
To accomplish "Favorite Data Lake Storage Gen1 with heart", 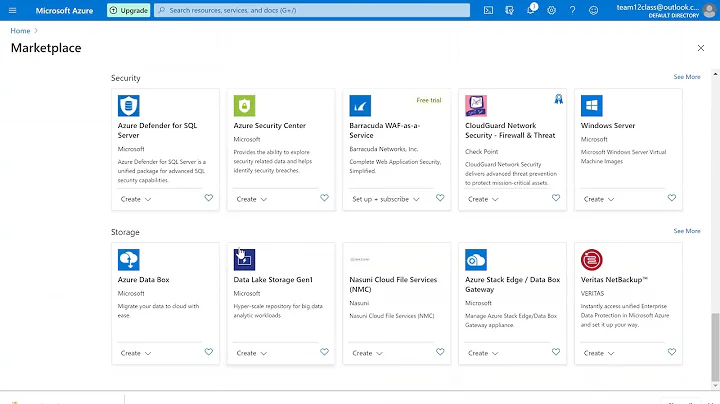I will (324, 352).
